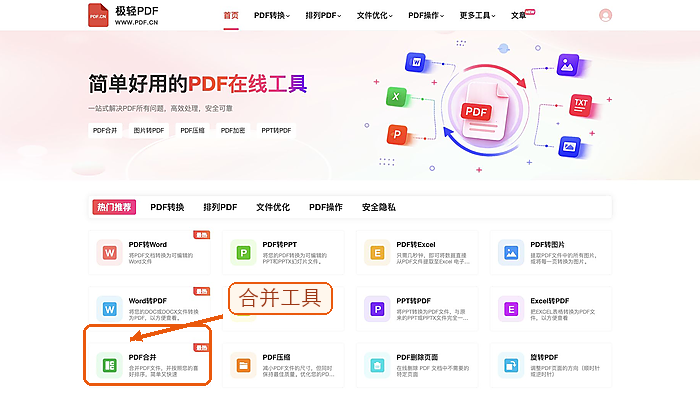Open the 文章 menu item
Viewport: 700px width, 395px height.
[x=519, y=16]
